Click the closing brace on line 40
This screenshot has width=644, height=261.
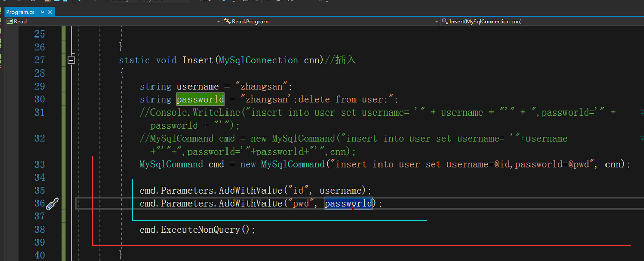121,255
